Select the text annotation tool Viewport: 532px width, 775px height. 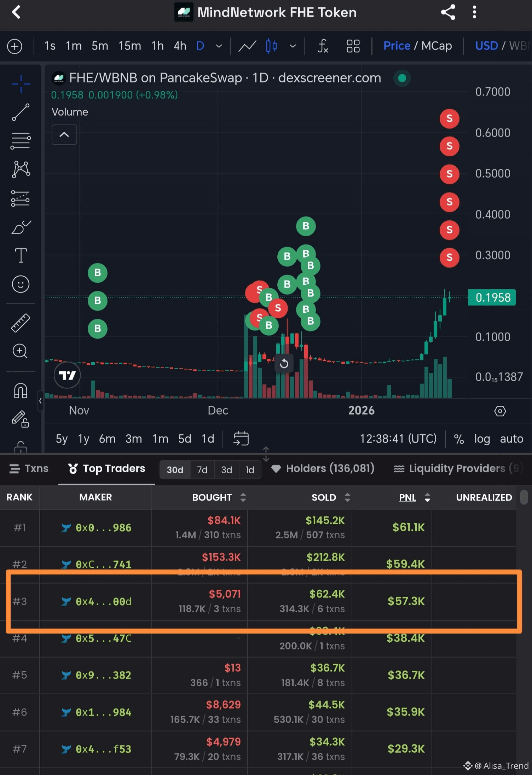[x=21, y=255]
